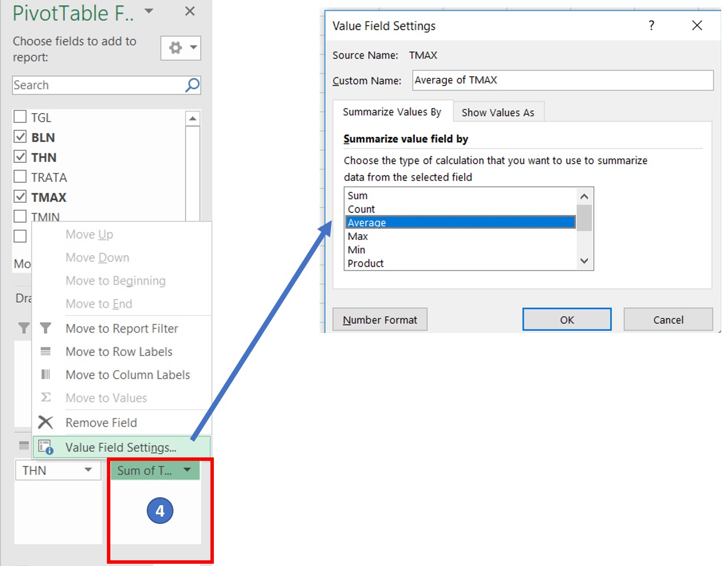Uncheck the BLN field checkbox

pyautogui.click(x=20, y=137)
